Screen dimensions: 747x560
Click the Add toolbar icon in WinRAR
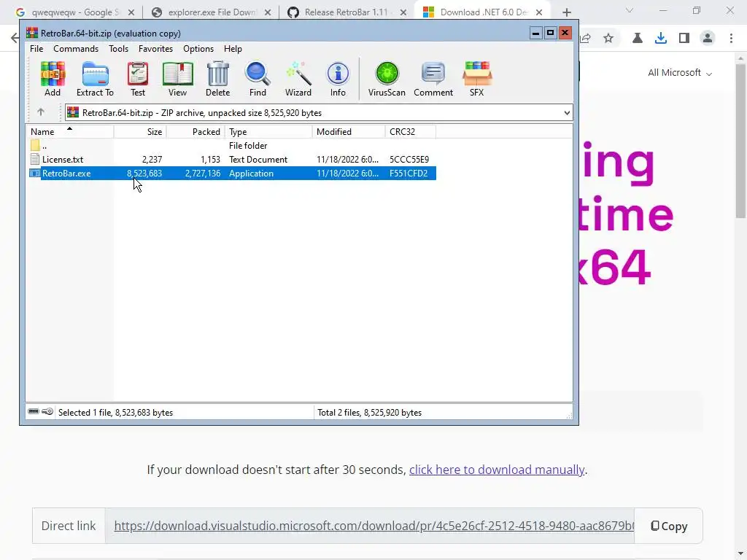[53, 79]
